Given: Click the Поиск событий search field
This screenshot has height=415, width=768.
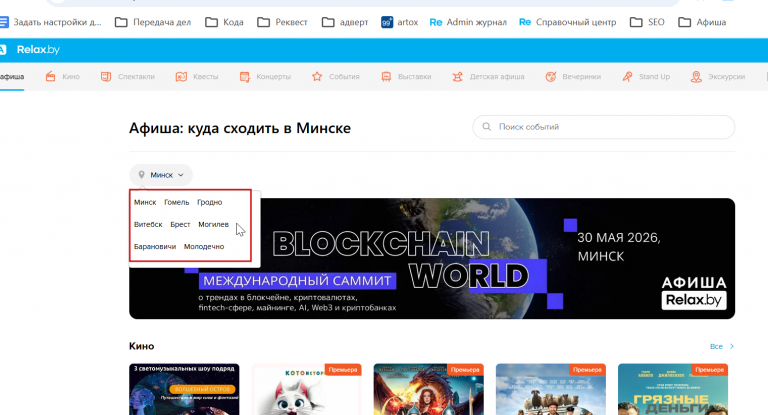Looking at the screenshot, I should click(x=603, y=127).
